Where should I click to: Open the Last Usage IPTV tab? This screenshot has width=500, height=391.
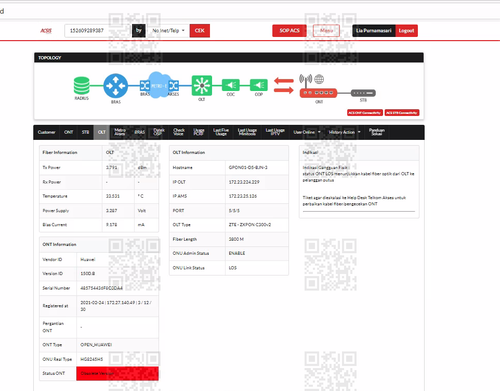tap(275, 132)
